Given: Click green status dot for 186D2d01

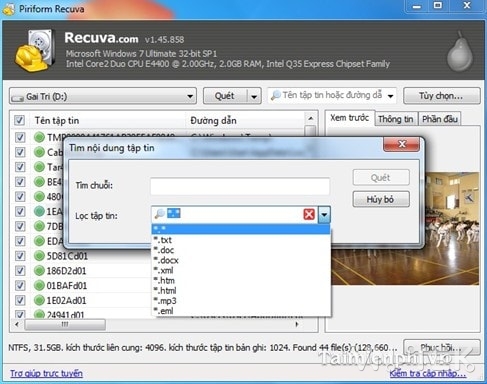Looking at the screenshot, I should [x=39, y=271].
